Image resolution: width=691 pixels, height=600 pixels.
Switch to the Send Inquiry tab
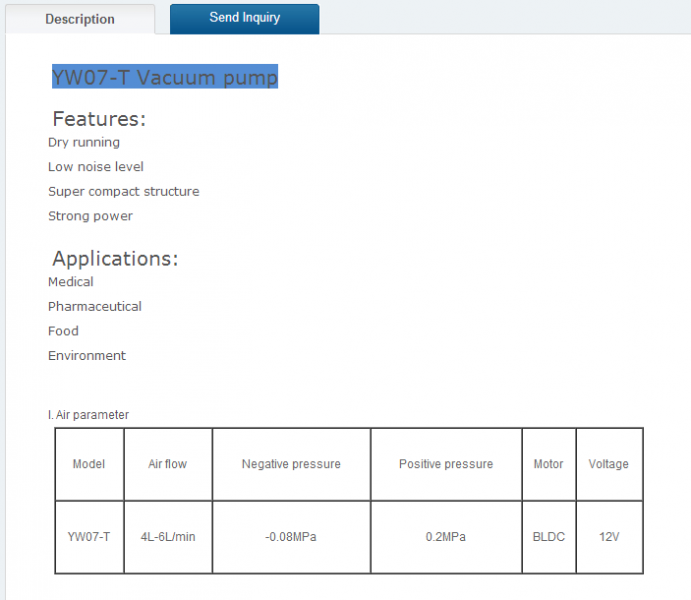[x=245, y=19]
